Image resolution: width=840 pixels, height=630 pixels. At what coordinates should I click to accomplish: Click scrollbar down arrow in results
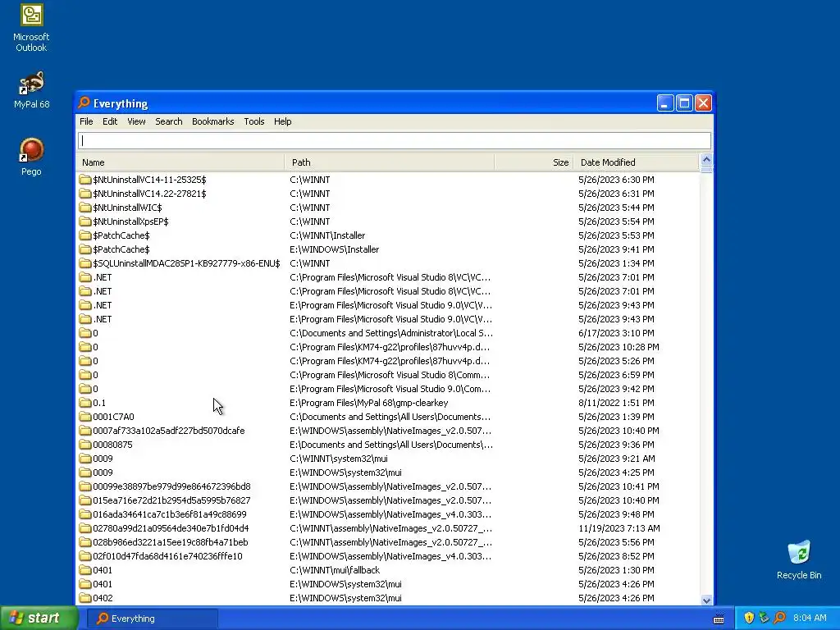[706, 600]
